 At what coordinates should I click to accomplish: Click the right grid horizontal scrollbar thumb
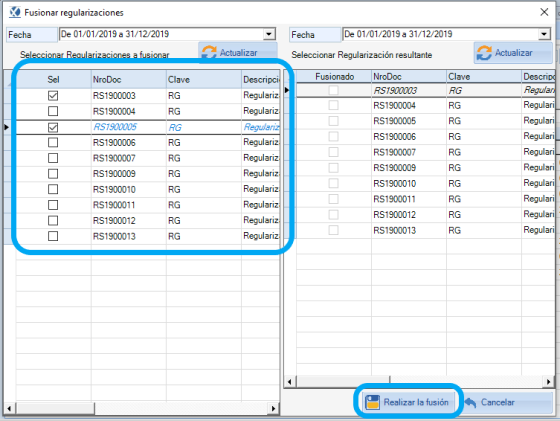click(x=343, y=382)
